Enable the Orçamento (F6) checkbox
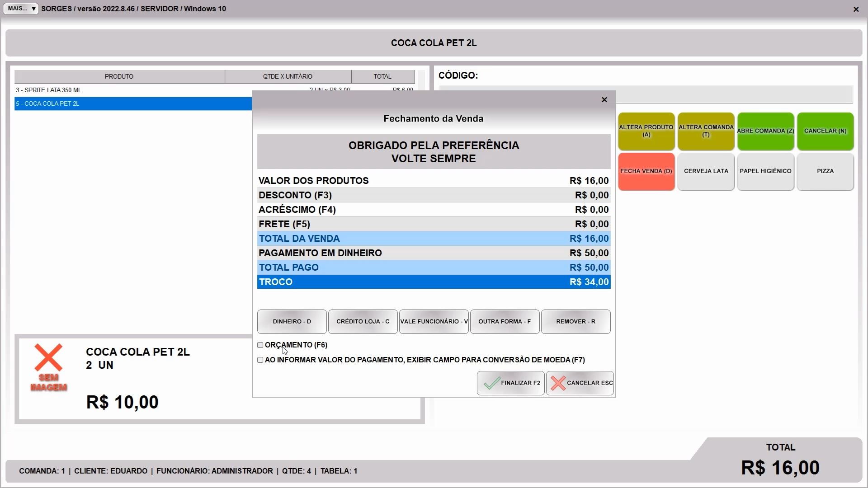 pos(260,345)
